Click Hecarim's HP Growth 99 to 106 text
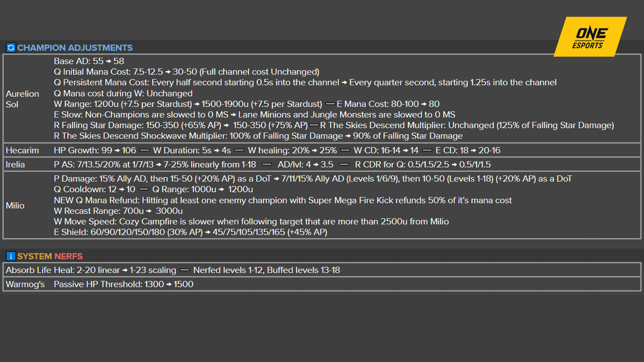The height and width of the screenshot is (362, 644). coord(95,150)
